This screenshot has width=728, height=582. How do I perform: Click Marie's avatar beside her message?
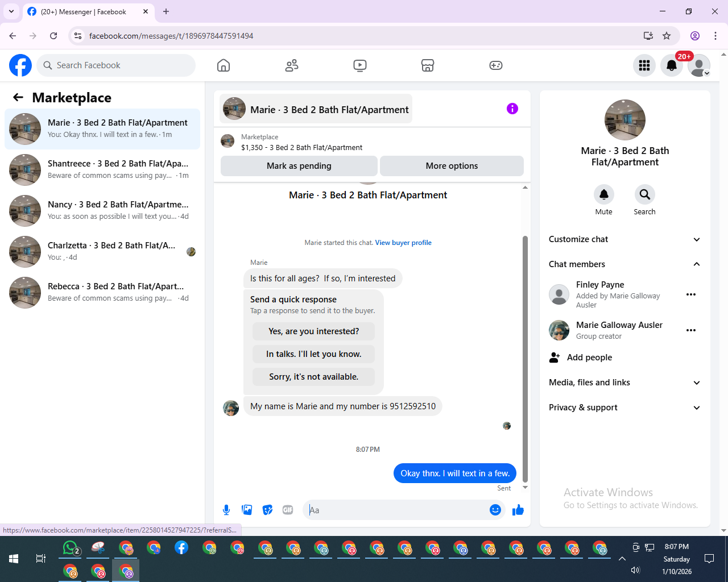[231, 408]
